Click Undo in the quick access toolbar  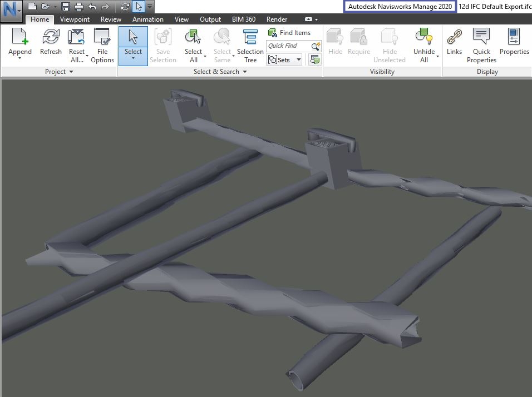[92, 7]
